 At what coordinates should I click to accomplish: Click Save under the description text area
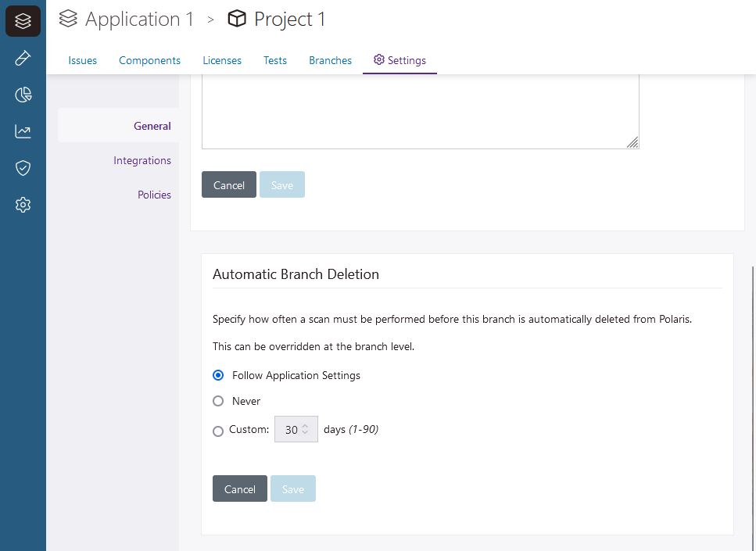click(281, 185)
